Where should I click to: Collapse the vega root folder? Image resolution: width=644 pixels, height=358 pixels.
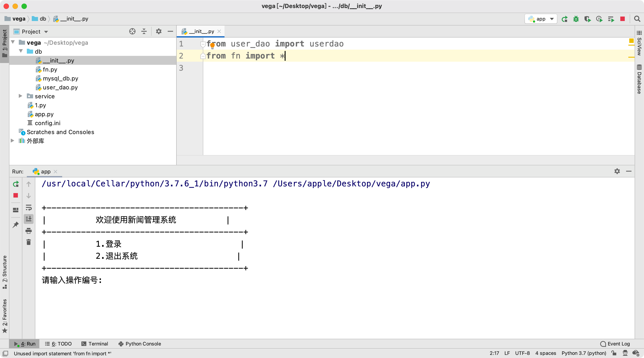(13, 42)
